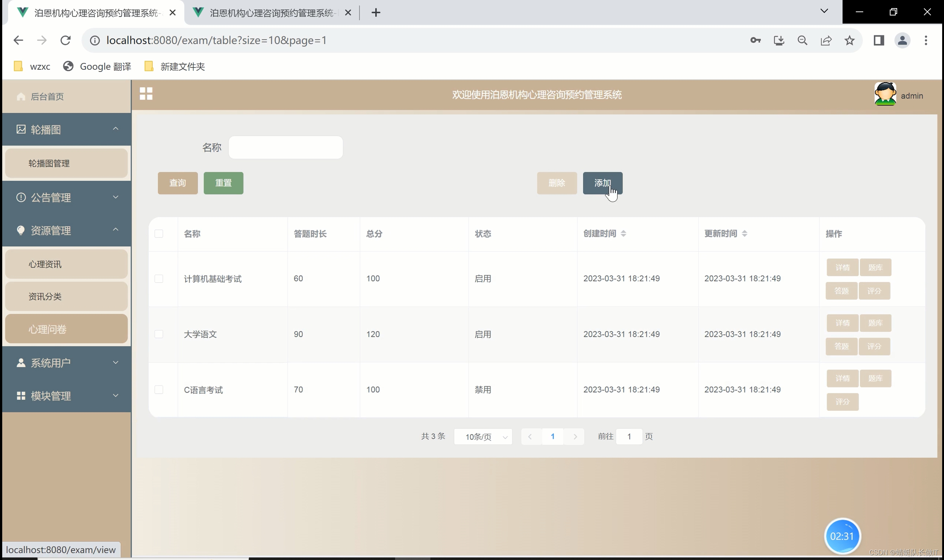Viewport: 944px width, 560px height.
Task: Open the 模块管理 grid icon
Action: tap(21, 396)
